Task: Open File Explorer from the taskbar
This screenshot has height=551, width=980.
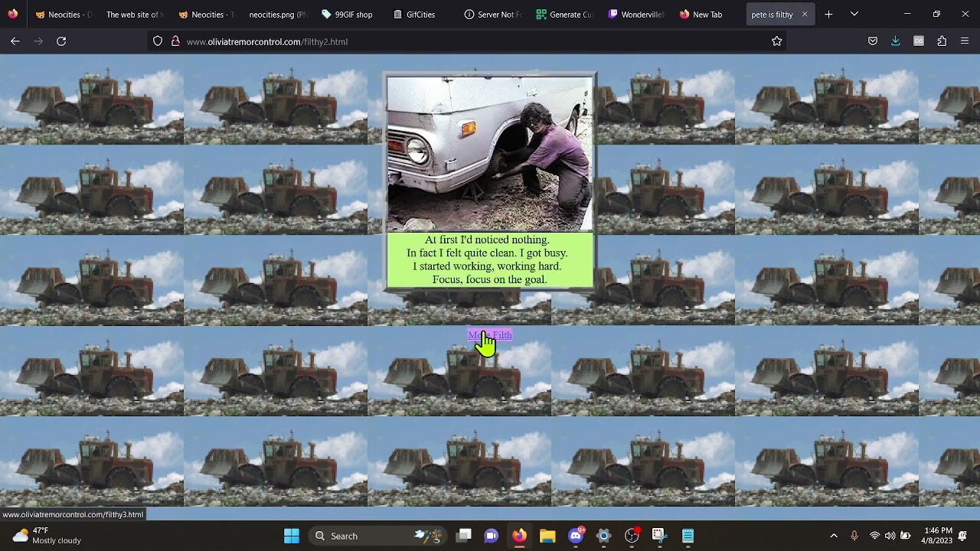Action: coord(547,536)
